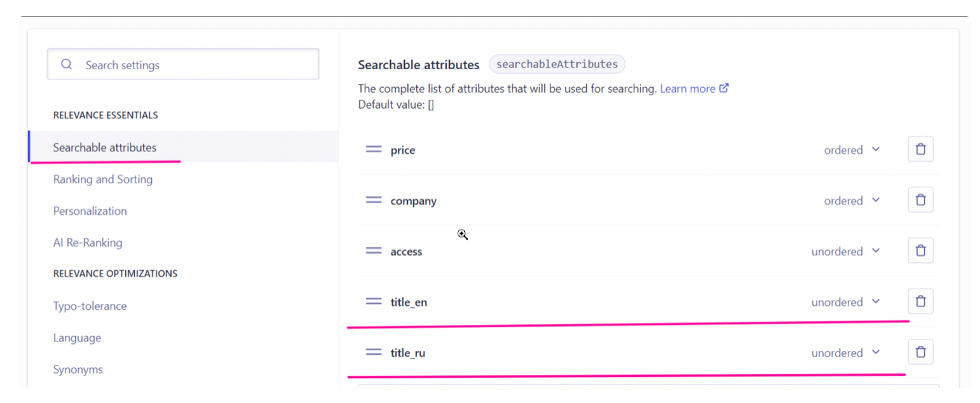The image size is (980, 403).
Task: Expand the ordered dropdown for company
Action: pos(852,200)
